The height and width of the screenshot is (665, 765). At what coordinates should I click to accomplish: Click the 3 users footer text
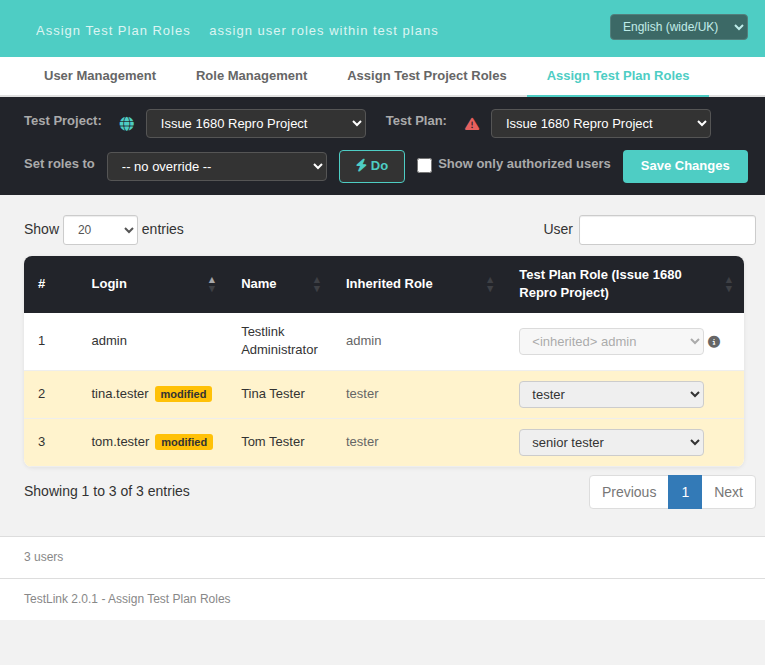click(x=43, y=557)
